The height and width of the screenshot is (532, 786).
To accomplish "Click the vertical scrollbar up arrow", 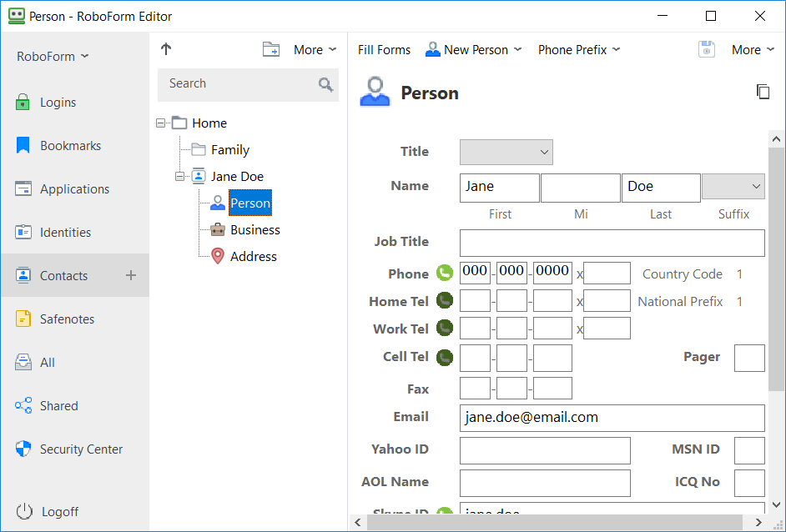I will click(x=777, y=138).
